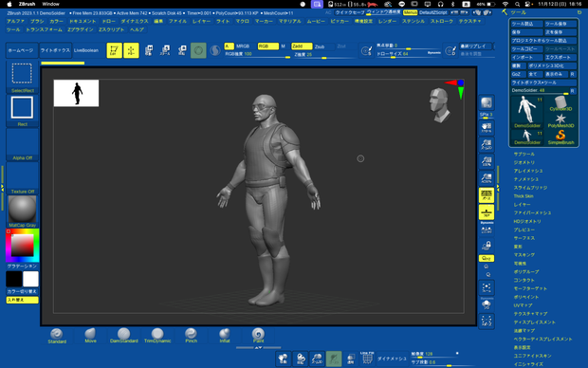Select the Rotate gizmo icon in top shelf
This screenshot has width=588, height=368.
pyautogui.click(x=182, y=50)
